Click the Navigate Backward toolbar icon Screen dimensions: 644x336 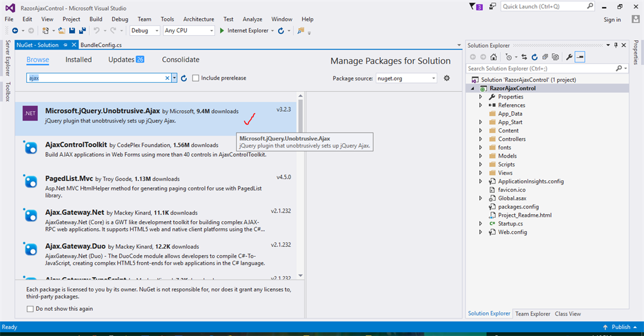point(15,31)
